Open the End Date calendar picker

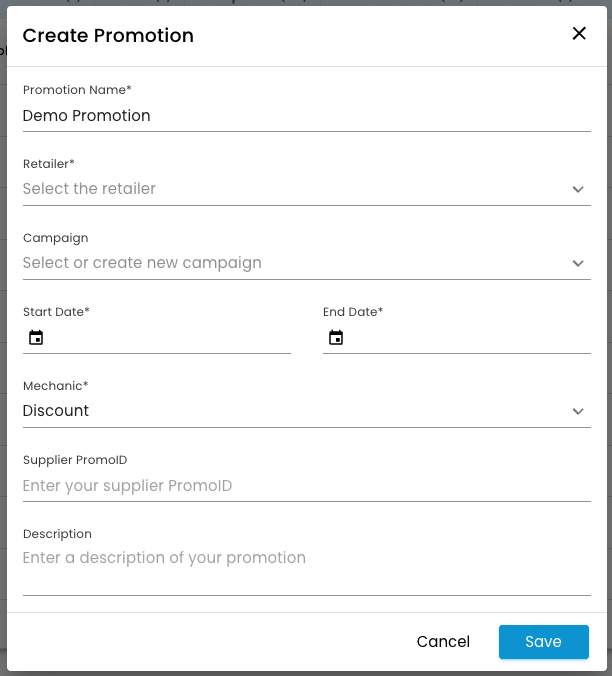pos(336,338)
